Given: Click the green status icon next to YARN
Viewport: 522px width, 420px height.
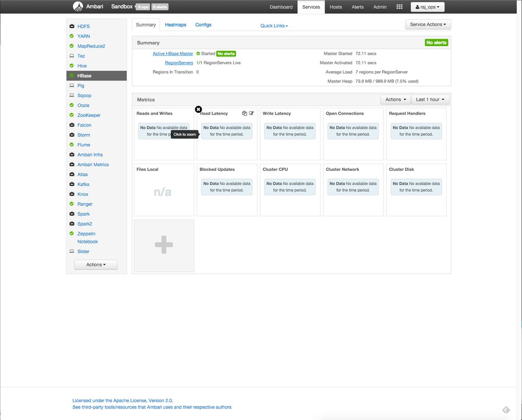Looking at the screenshot, I should tap(72, 36).
